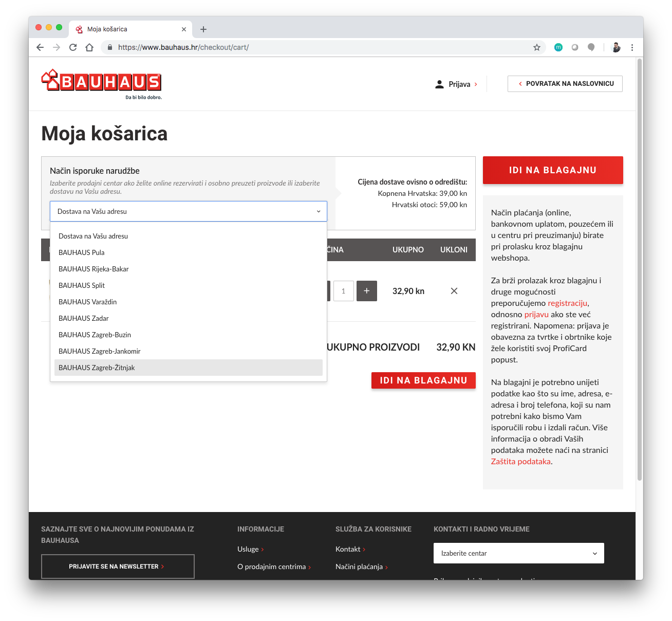
Task: Select Dostava na Vašu adresu option
Action: click(x=93, y=236)
